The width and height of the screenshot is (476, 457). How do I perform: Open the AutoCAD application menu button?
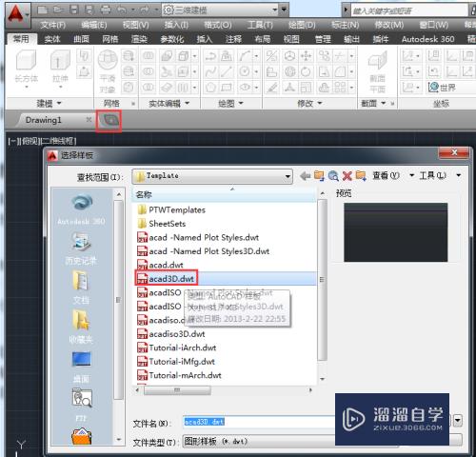pyautogui.click(x=17, y=14)
